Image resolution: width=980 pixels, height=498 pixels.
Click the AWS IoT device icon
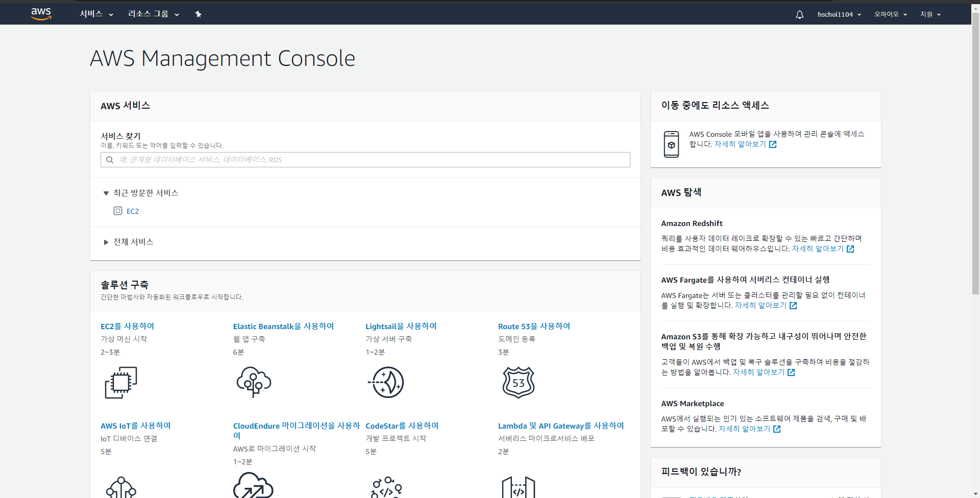[121, 487]
